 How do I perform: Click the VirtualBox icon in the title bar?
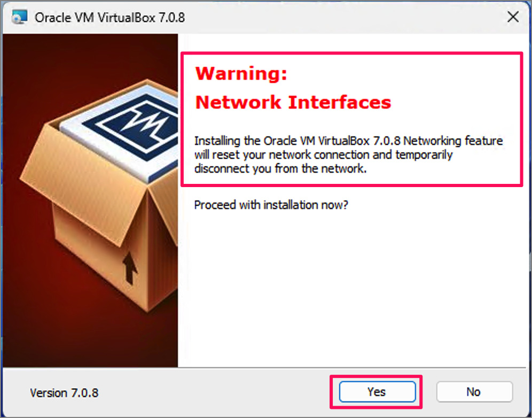19,17
